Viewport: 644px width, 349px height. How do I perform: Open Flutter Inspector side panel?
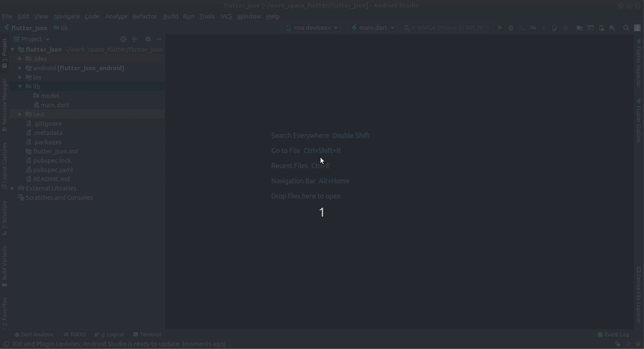[639, 63]
